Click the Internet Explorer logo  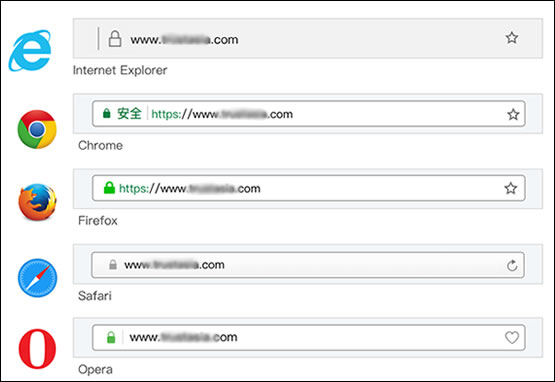(30, 51)
